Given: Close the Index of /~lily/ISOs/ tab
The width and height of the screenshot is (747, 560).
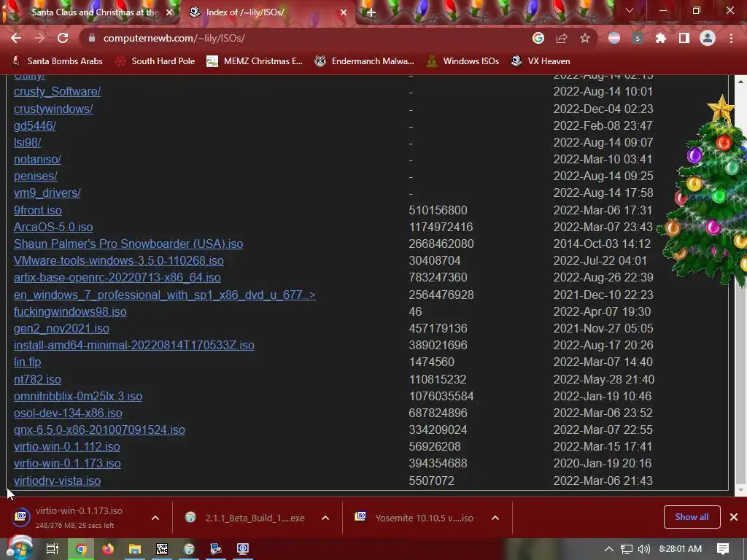Looking at the screenshot, I should 344,13.
